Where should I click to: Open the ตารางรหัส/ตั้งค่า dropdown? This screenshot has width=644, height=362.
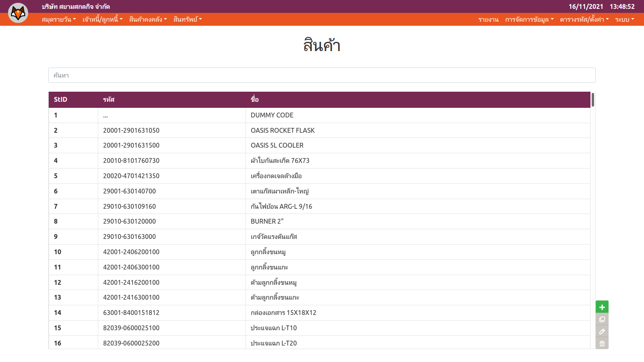click(x=584, y=19)
